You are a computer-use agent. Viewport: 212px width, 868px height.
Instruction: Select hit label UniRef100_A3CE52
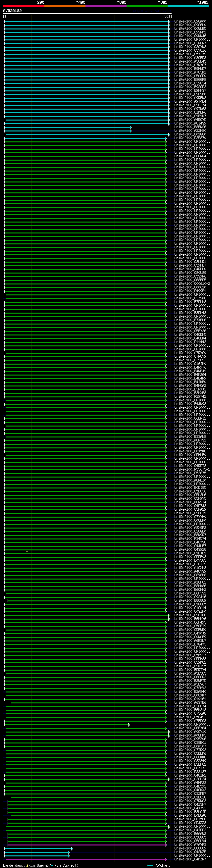coord(190,58)
